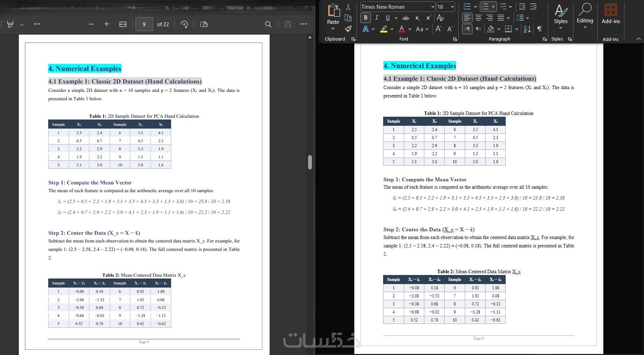
Task: Rotate the PDF page
Action: click(x=184, y=24)
